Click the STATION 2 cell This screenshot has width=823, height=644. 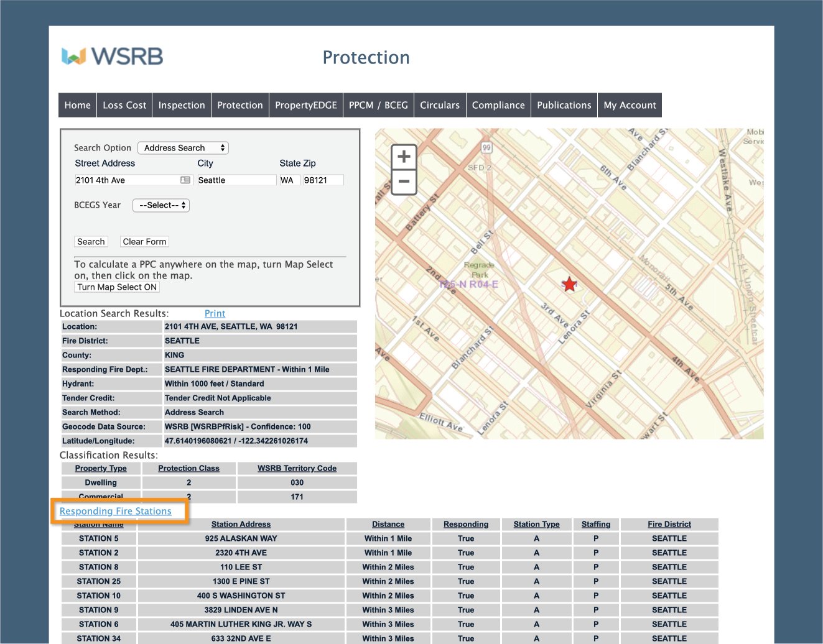(98, 553)
